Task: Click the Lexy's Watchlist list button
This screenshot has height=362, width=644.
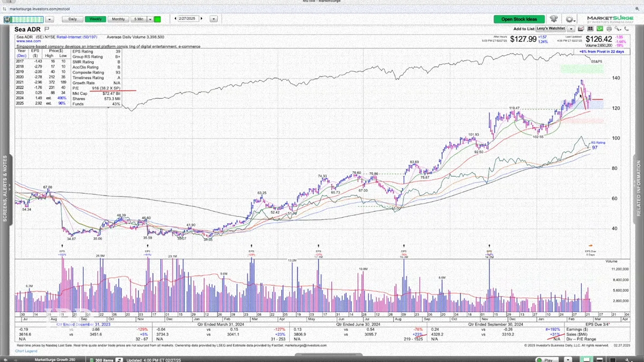Action: tap(552, 29)
